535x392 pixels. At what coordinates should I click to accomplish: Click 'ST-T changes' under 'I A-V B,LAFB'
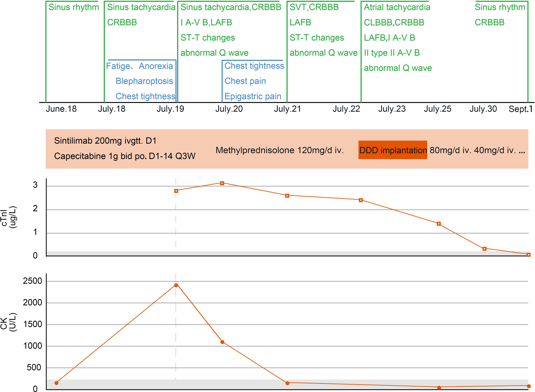point(208,38)
